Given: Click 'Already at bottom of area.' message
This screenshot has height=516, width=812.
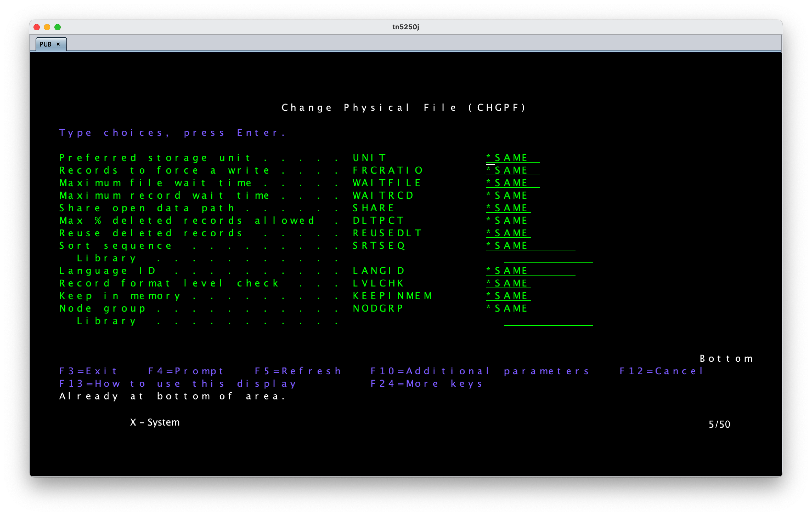Looking at the screenshot, I should tap(172, 396).
